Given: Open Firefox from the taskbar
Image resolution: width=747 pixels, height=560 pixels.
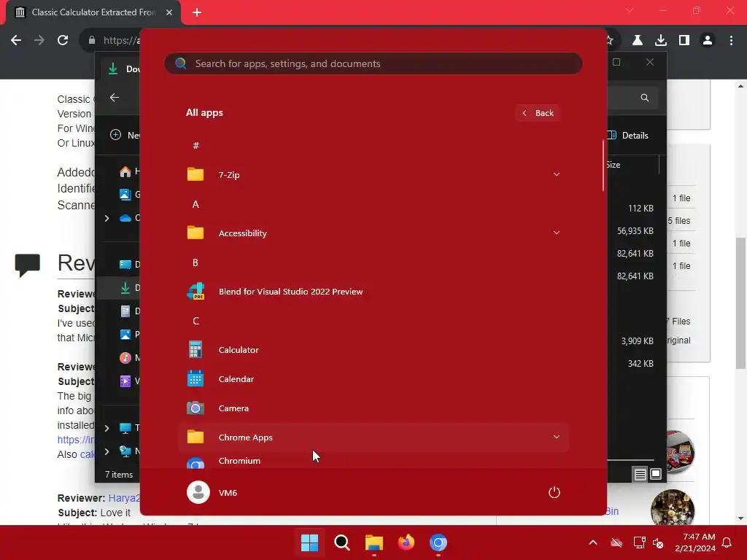Looking at the screenshot, I should (x=406, y=542).
